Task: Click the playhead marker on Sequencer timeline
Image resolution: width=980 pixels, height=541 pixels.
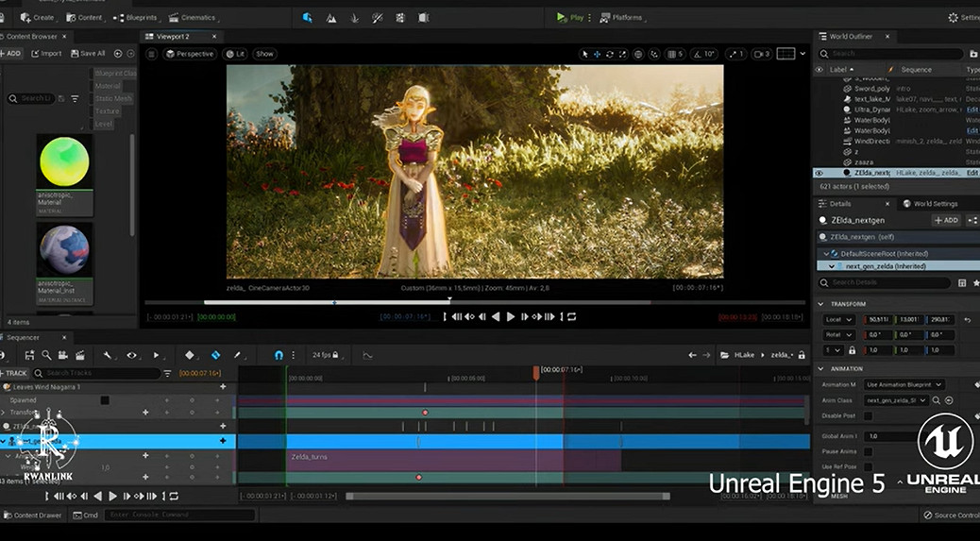Action: pyautogui.click(x=536, y=373)
